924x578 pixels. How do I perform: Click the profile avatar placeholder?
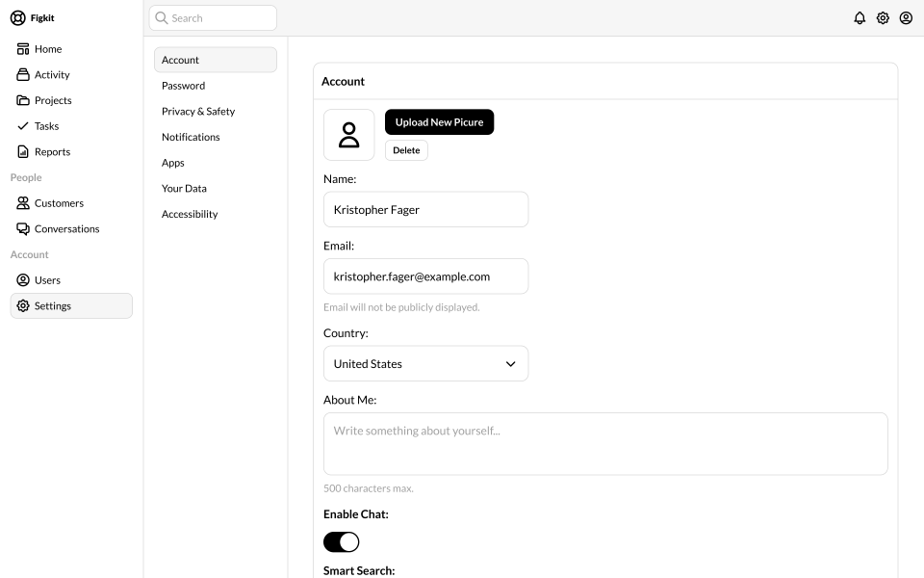[x=348, y=135]
